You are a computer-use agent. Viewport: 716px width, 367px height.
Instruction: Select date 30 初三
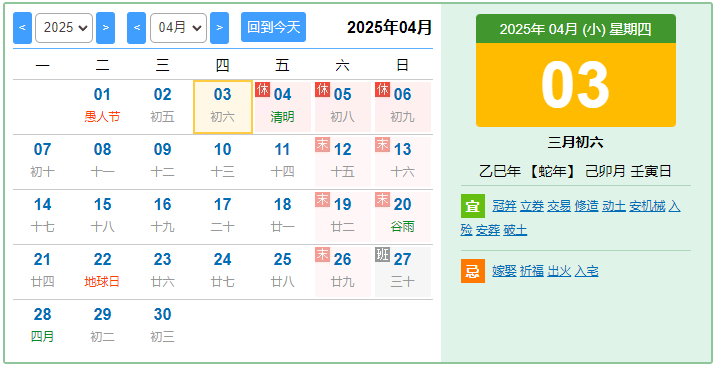click(x=163, y=326)
